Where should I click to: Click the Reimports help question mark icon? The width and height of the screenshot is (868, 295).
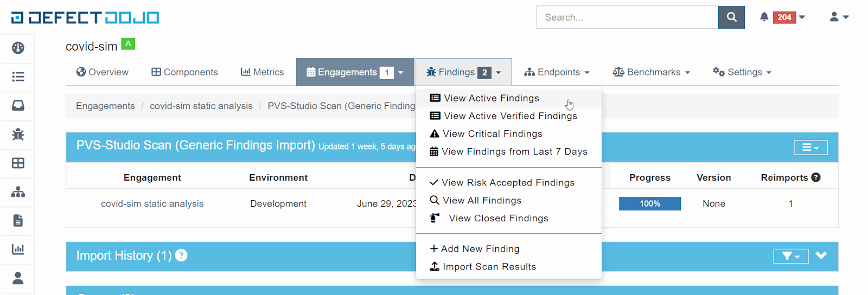pos(816,177)
